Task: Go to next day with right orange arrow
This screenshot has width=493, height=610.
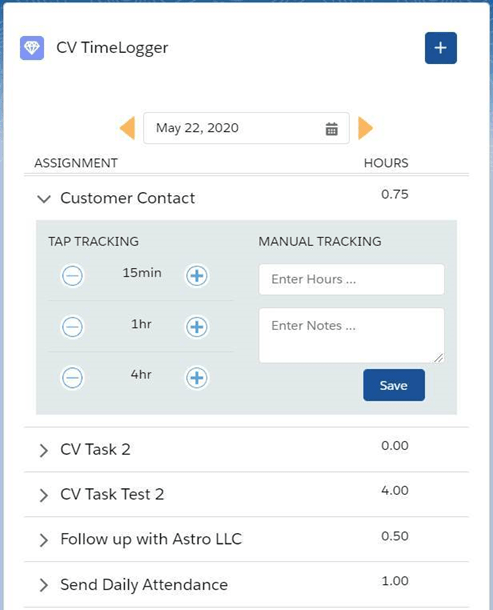Action: [365, 128]
